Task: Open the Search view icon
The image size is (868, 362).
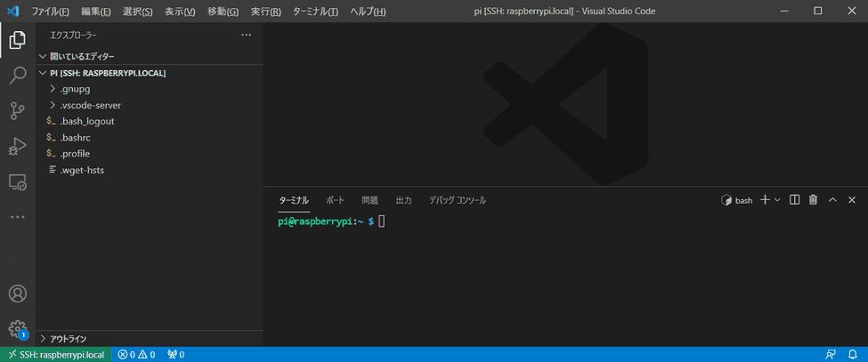Action: pos(18,76)
